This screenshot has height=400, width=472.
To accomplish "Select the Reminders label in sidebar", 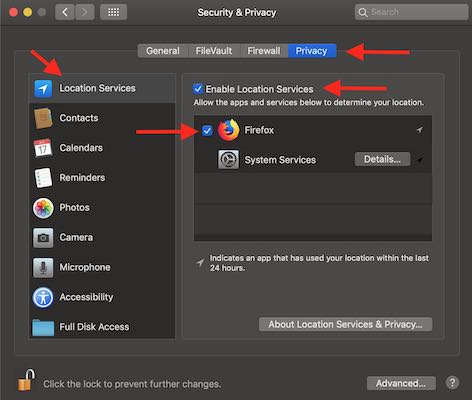I will coord(82,178).
